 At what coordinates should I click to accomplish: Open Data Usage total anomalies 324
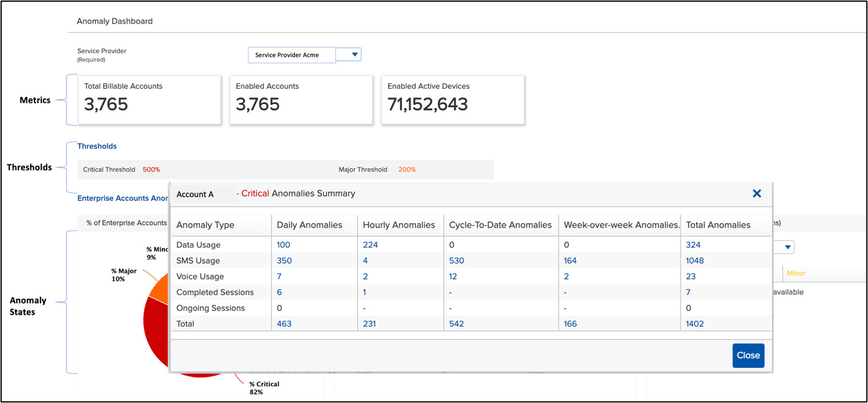[x=693, y=245]
